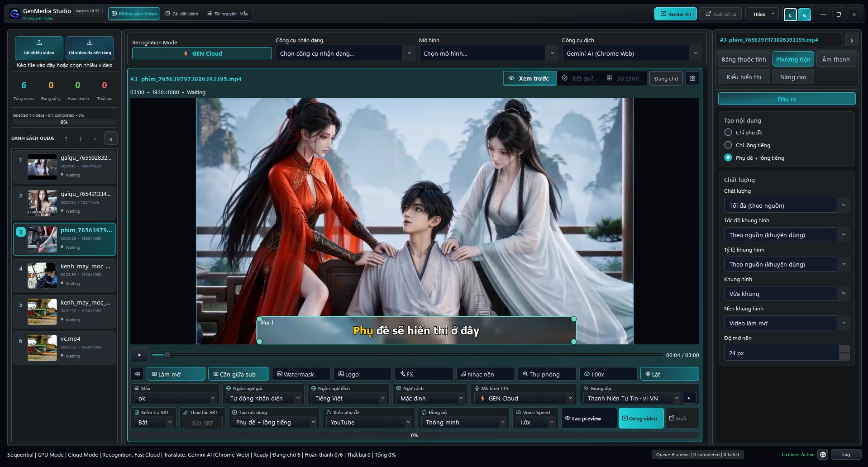Open Tốc độ khung hình dropdown

click(787, 235)
